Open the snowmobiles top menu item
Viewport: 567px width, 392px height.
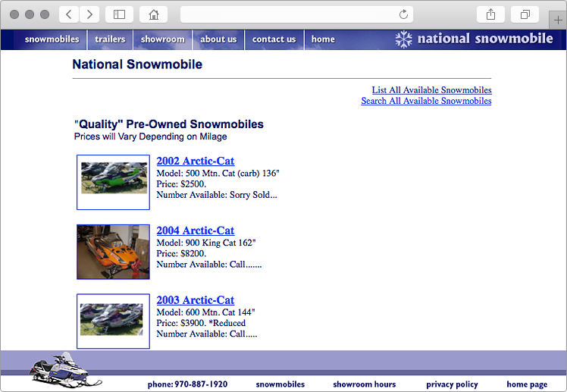52,39
